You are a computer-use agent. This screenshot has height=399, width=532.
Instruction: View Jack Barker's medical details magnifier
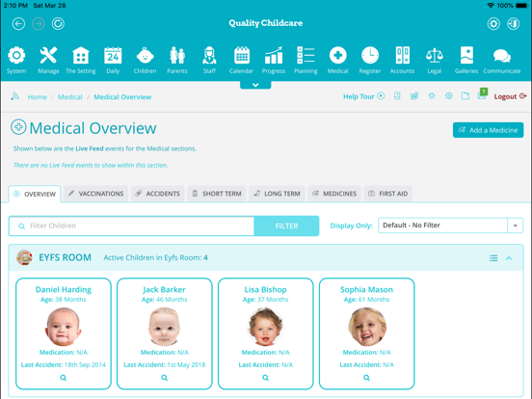tap(165, 378)
